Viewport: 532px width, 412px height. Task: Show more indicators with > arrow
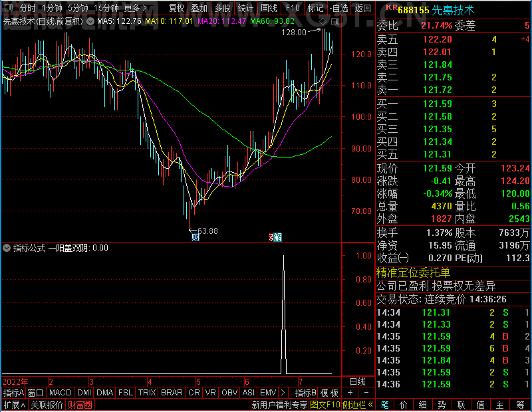coord(283,393)
